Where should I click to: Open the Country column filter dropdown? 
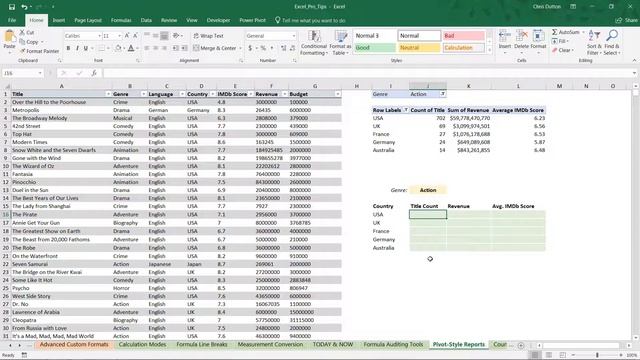point(213,94)
